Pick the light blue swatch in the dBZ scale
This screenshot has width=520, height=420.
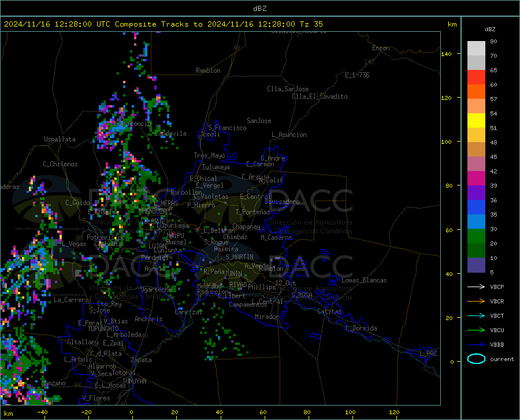point(476,222)
